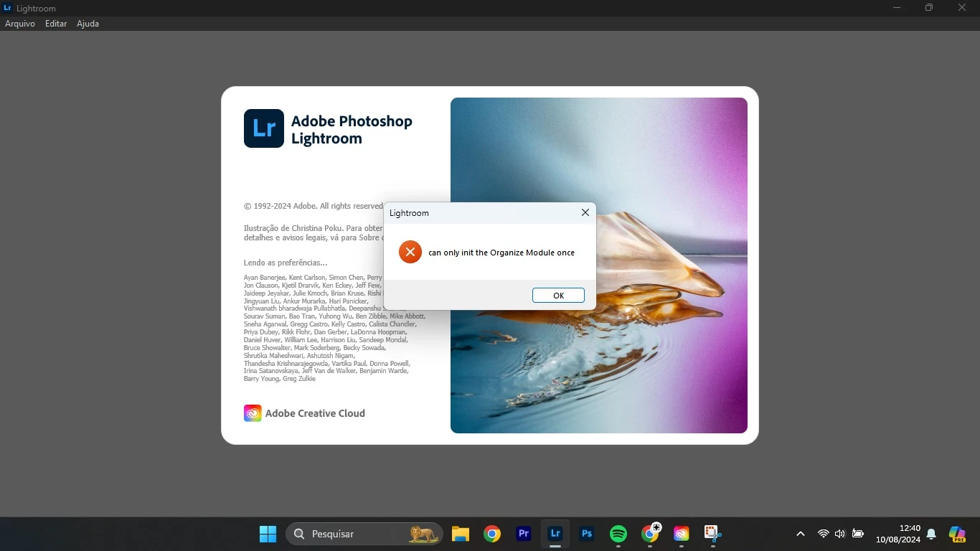
Task: Open Photoshop from the taskbar
Action: point(587,534)
